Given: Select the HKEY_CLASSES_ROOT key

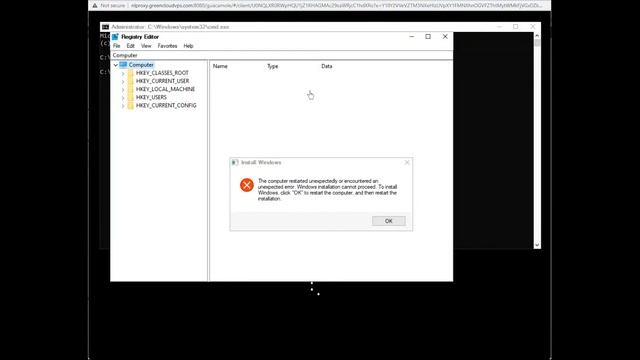Looking at the screenshot, I should pyautogui.click(x=162, y=73).
